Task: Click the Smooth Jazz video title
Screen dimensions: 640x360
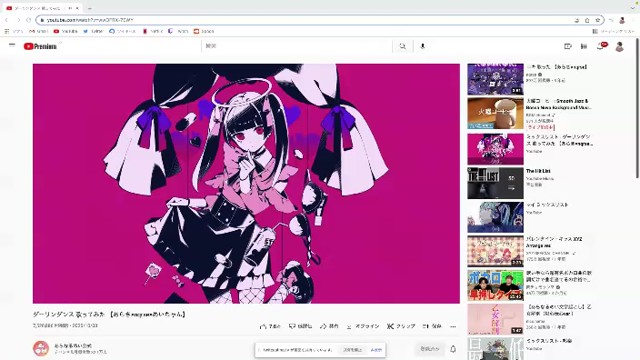Action: 559,104
